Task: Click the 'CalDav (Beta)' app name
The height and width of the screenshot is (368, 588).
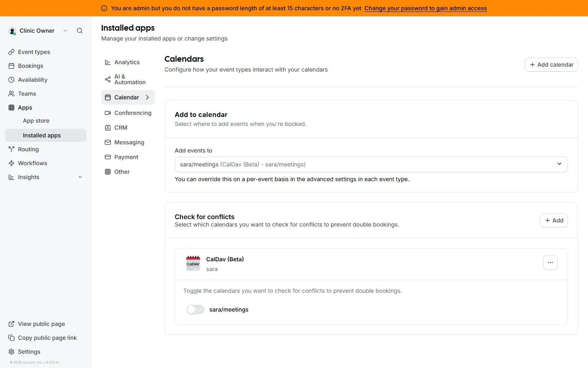Action: click(x=225, y=259)
